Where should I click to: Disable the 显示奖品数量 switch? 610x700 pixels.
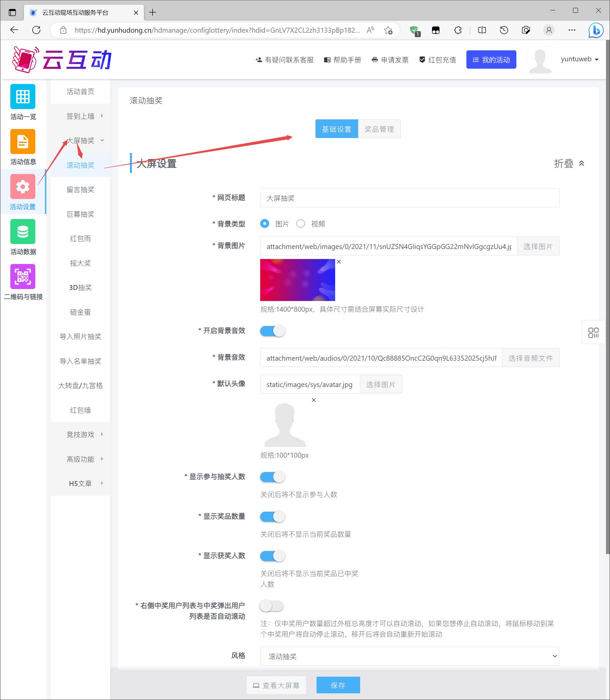coord(272,516)
